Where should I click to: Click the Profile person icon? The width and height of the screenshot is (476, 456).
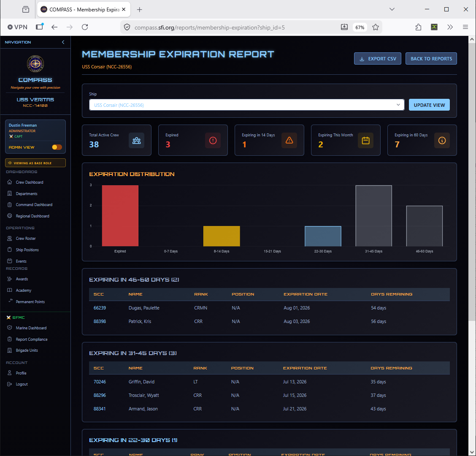click(x=10, y=373)
